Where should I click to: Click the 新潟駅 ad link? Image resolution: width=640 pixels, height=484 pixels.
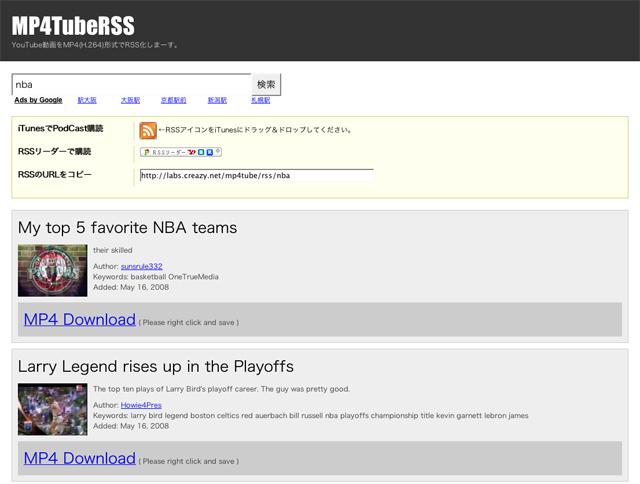[217, 101]
